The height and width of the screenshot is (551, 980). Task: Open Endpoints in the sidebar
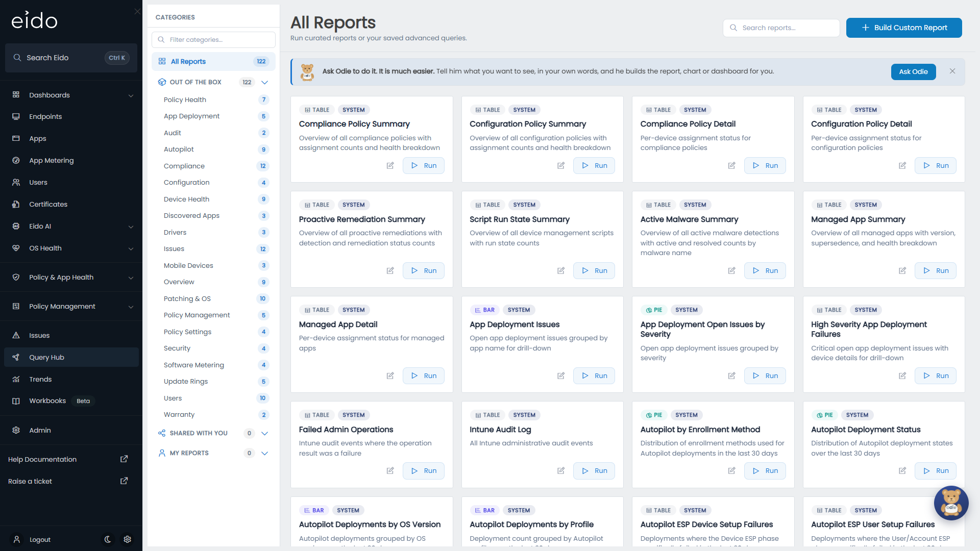(71, 116)
